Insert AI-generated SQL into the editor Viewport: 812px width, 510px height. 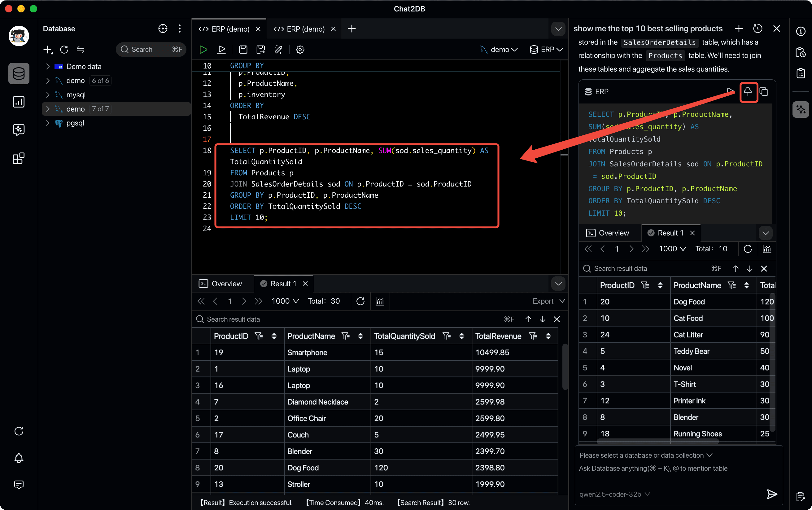tap(748, 92)
